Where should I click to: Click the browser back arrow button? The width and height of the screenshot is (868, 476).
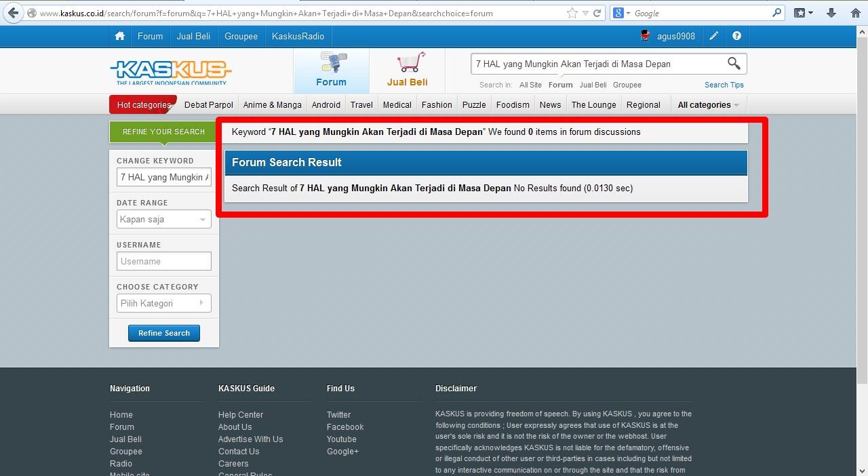click(x=13, y=13)
